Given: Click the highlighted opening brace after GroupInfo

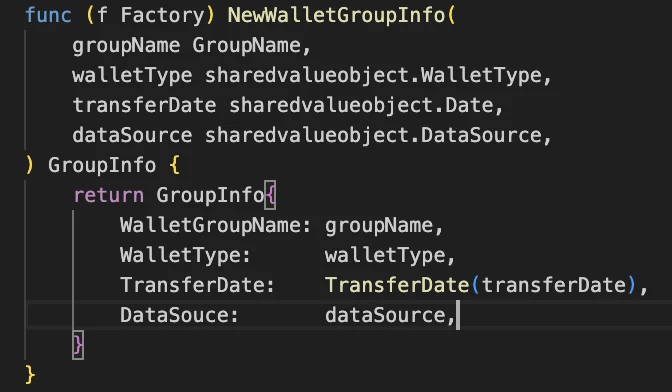Looking at the screenshot, I should 270,195.
